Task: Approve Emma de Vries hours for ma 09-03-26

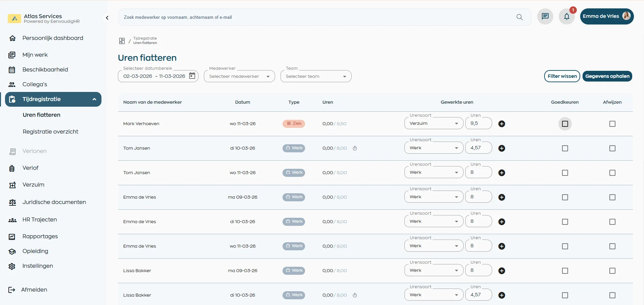Action: point(565,197)
